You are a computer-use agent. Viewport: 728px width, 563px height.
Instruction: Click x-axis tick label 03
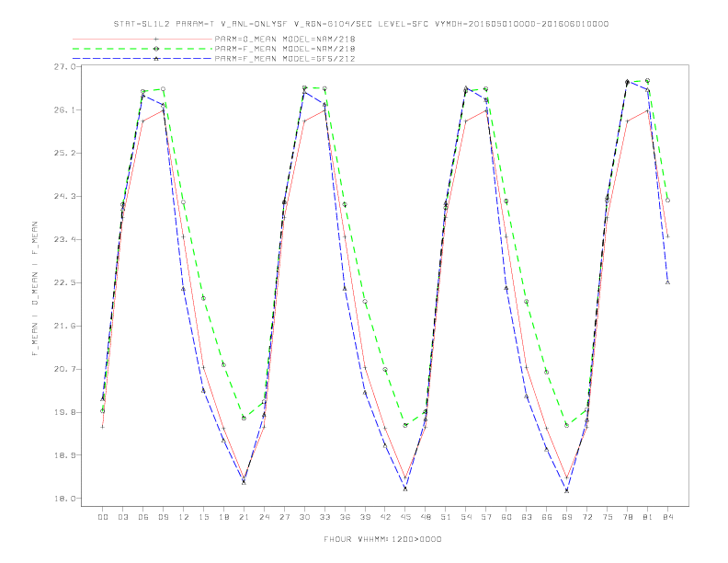coord(123,517)
